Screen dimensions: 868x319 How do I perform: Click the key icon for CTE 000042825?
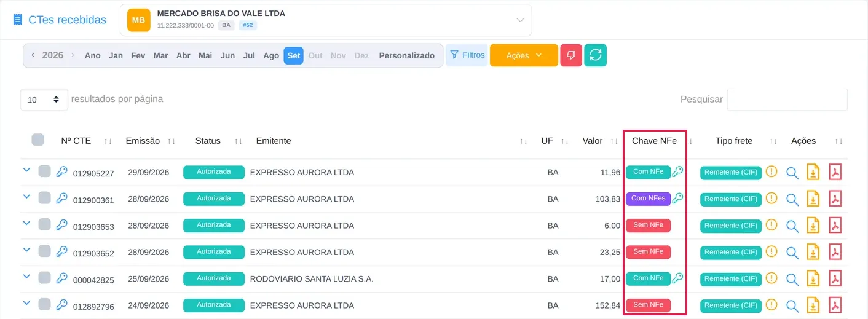pyautogui.click(x=61, y=278)
